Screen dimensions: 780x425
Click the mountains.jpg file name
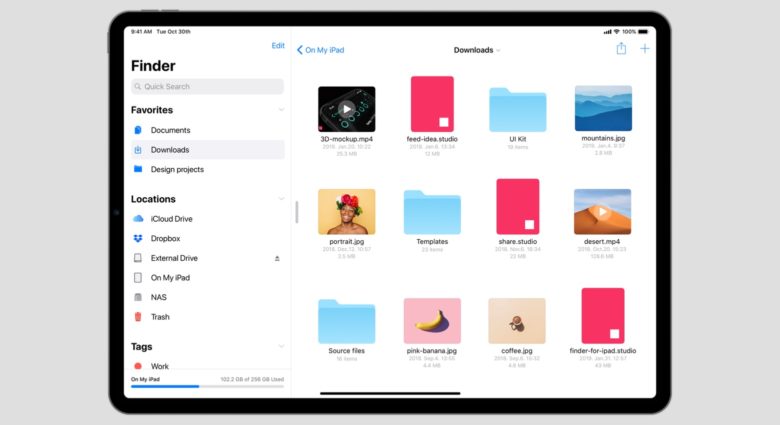coord(603,138)
